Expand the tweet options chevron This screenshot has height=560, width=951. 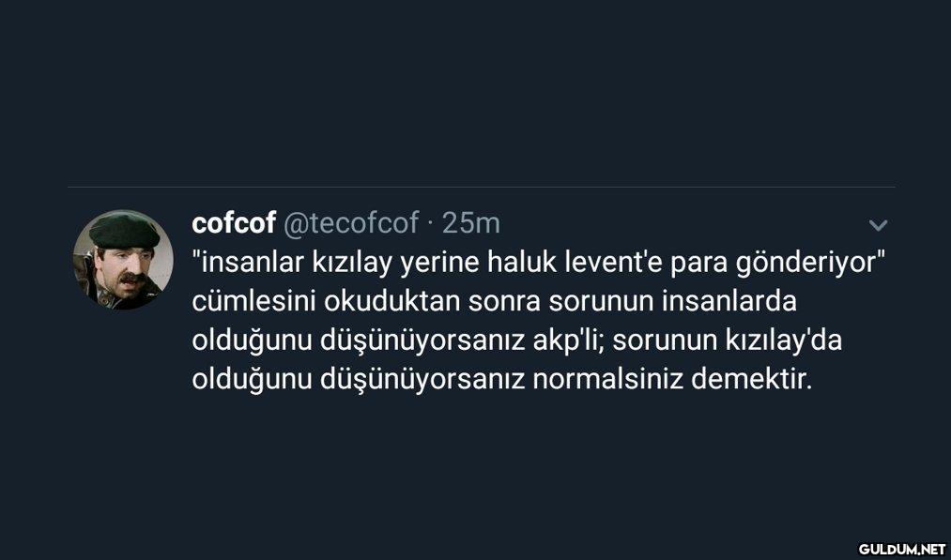click(878, 225)
